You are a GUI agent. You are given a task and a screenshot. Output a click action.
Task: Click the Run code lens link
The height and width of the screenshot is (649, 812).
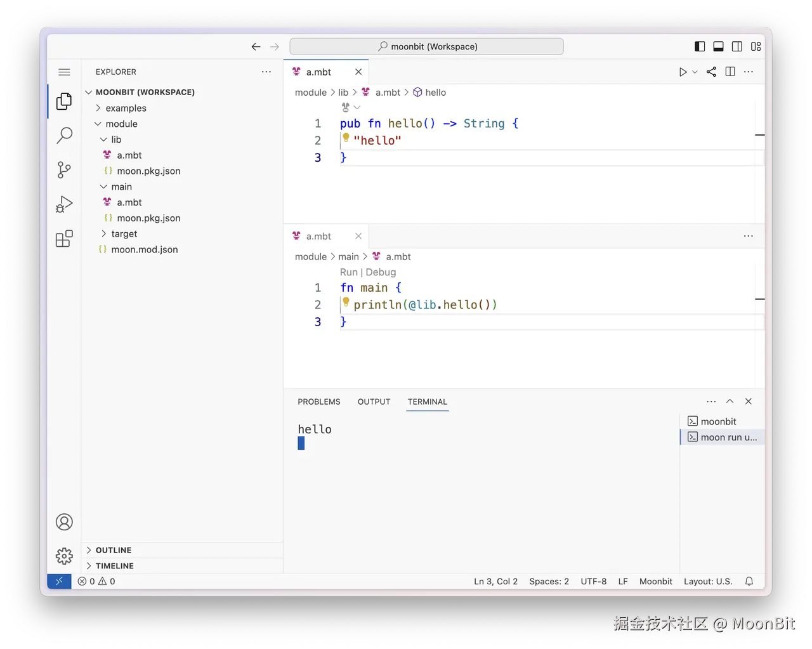[348, 272]
